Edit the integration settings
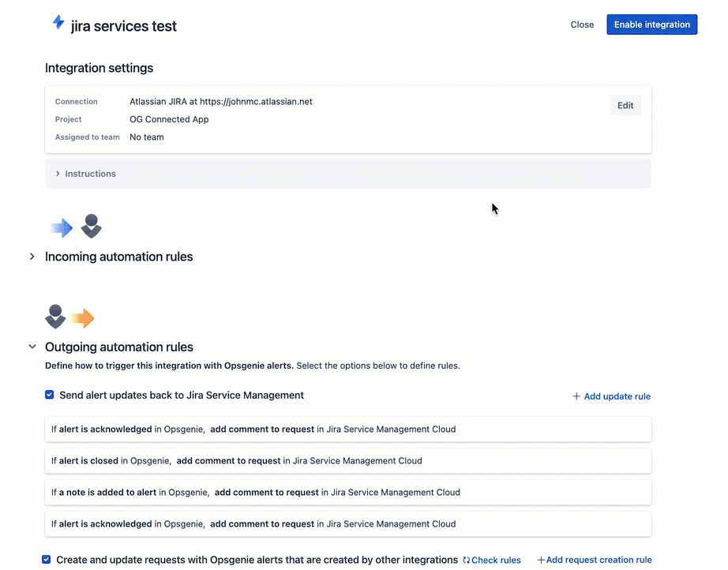 pos(625,105)
